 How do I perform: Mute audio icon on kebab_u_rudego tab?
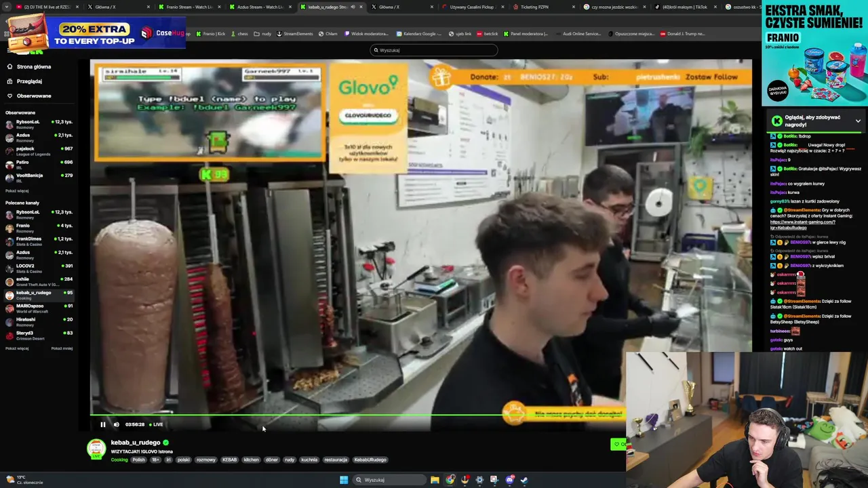coord(352,7)
